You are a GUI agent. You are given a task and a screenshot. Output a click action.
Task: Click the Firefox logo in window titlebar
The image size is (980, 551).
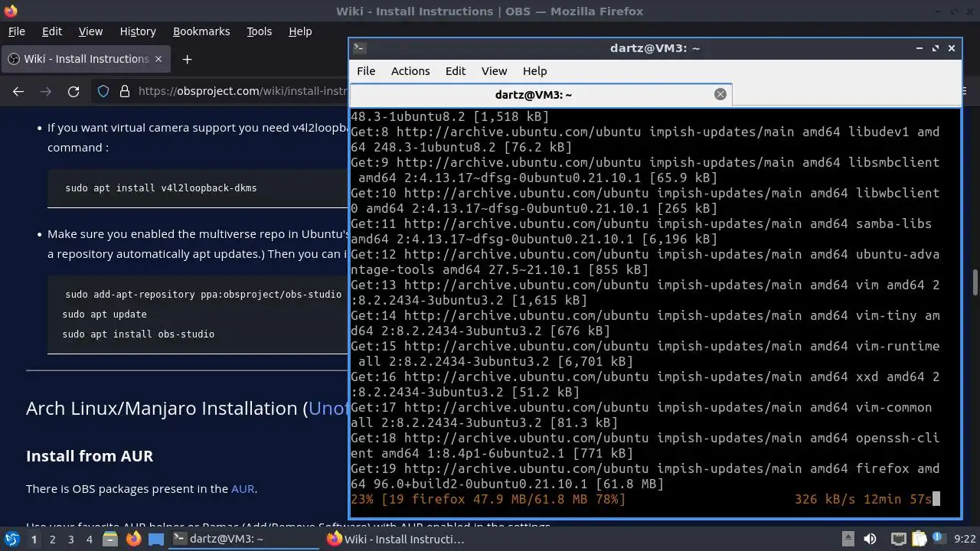pos(11,11)
